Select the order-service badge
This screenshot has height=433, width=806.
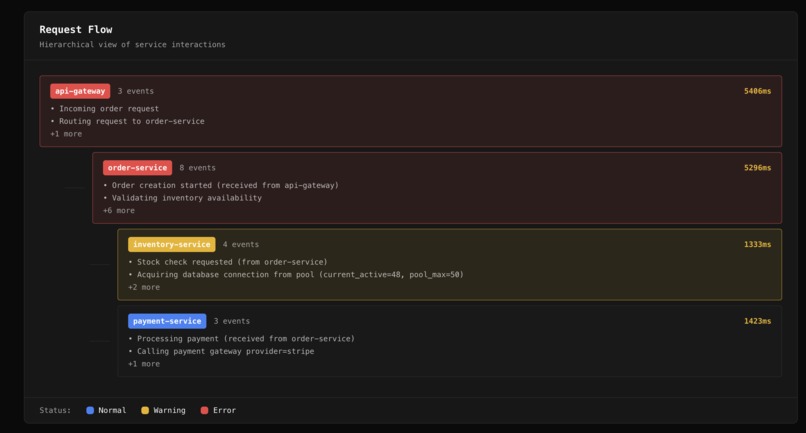pos(137,168)
